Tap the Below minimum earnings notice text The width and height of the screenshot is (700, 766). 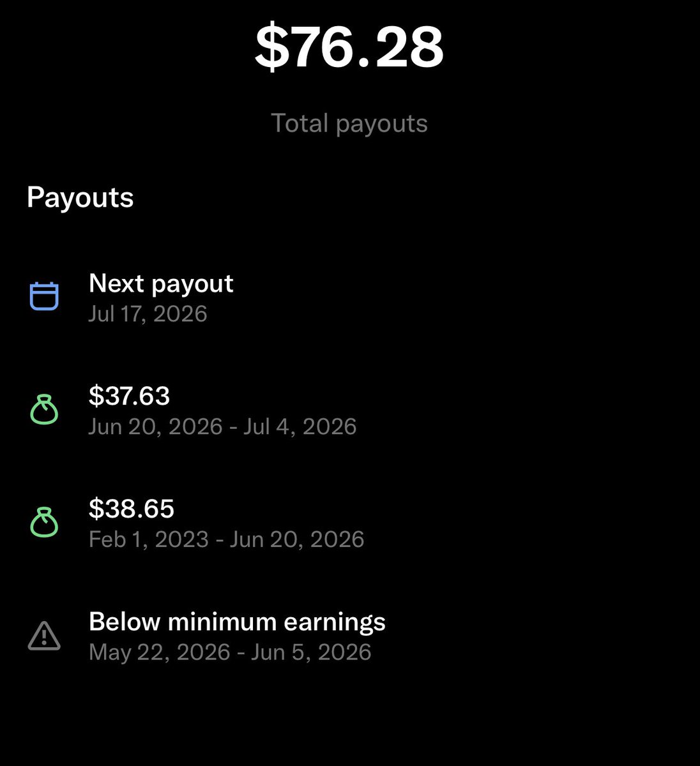tap(237, 621)
